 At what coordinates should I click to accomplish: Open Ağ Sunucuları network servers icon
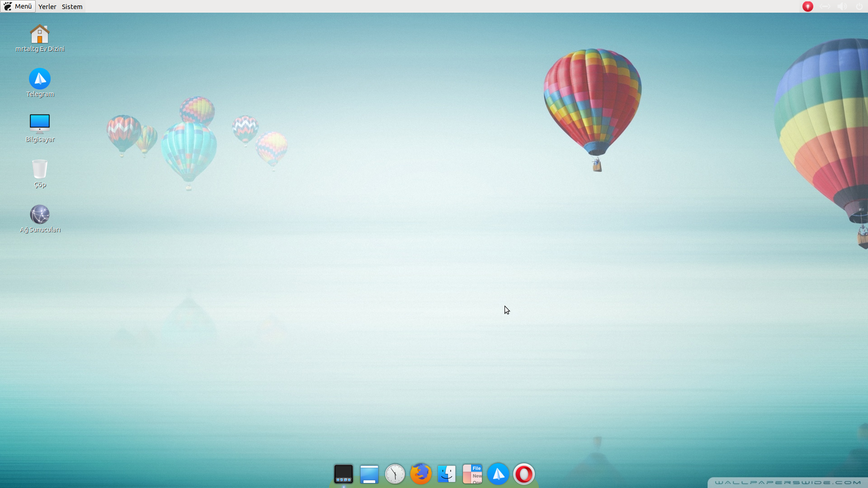40,215
